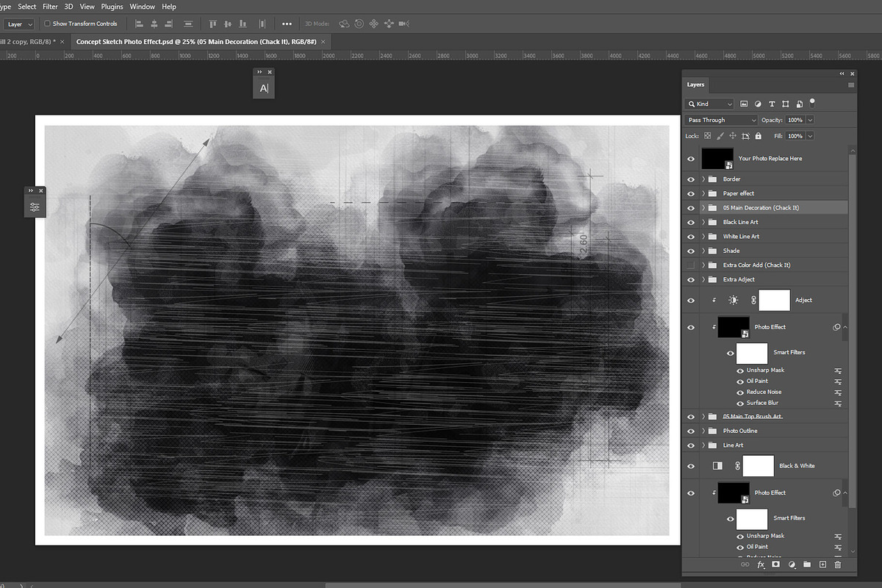Expand the Extra Adject group
Screen dimensions: 882x588
pyautogui.click(x=703, y=279)
